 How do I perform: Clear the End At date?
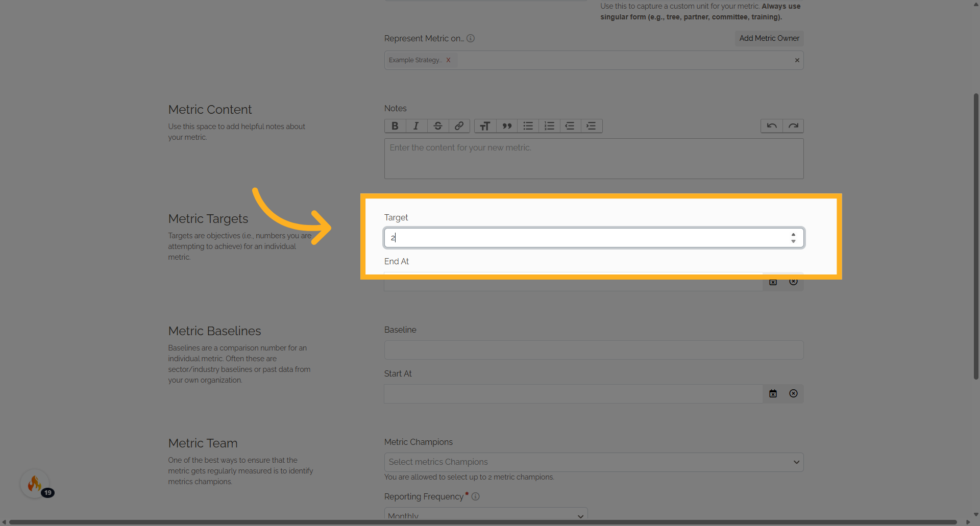(793, 282)
